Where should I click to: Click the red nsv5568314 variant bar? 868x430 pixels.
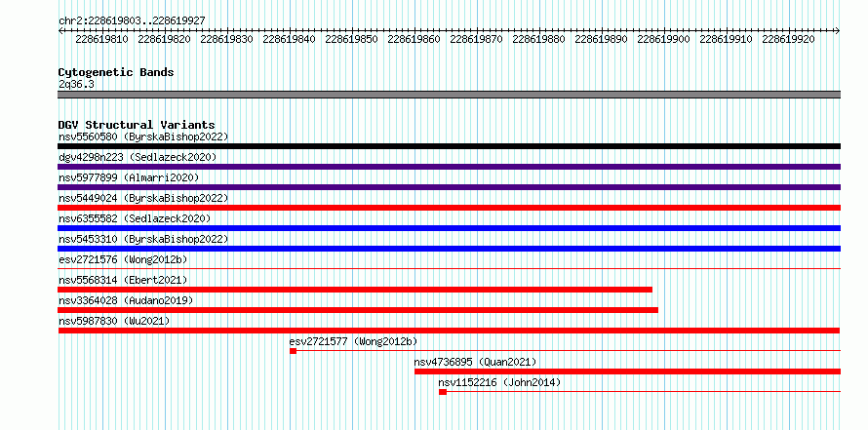355,290
